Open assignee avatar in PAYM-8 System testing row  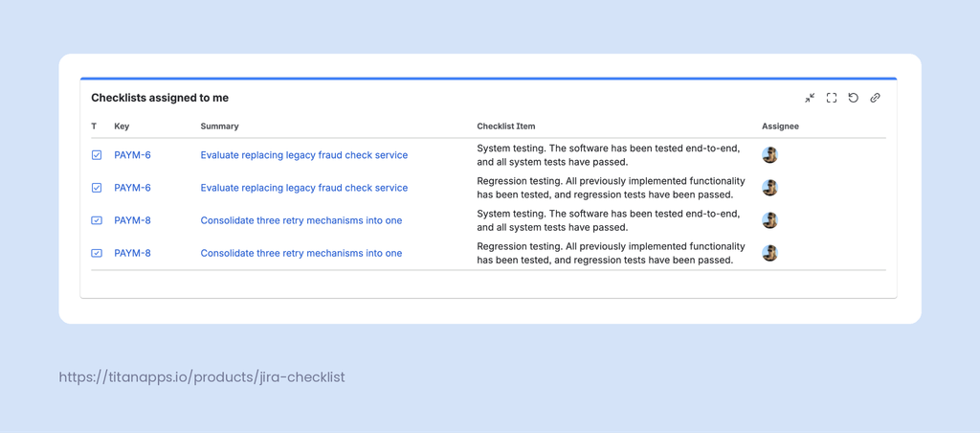(x=770, y=220)
